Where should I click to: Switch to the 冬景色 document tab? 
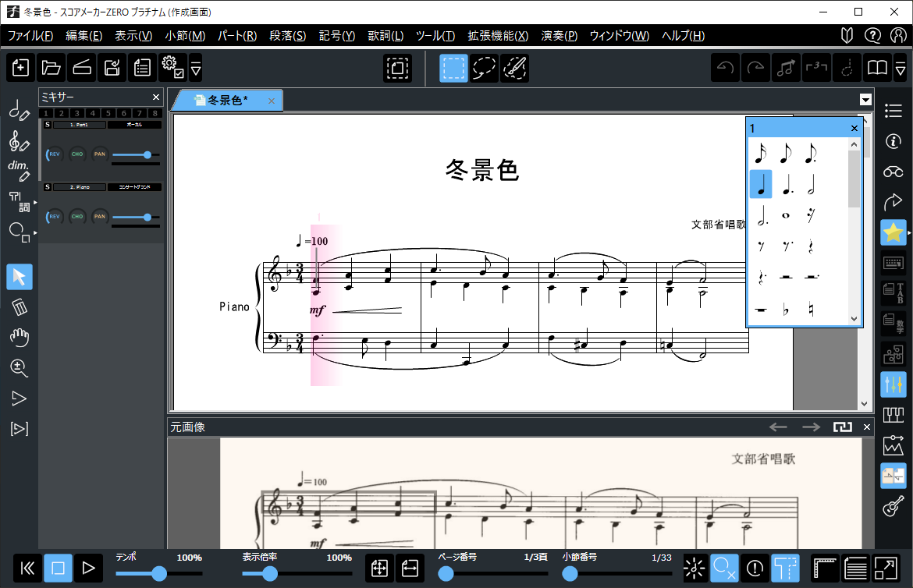tap(228, 100)
